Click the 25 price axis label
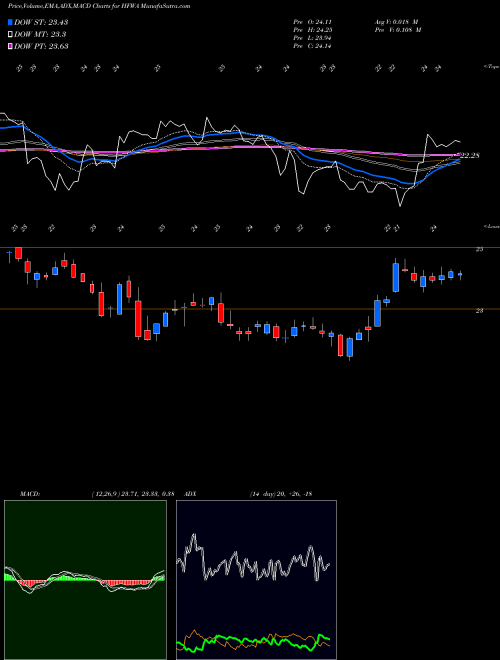The height and width of the screenshot is (660, 500). click(479, 249)
